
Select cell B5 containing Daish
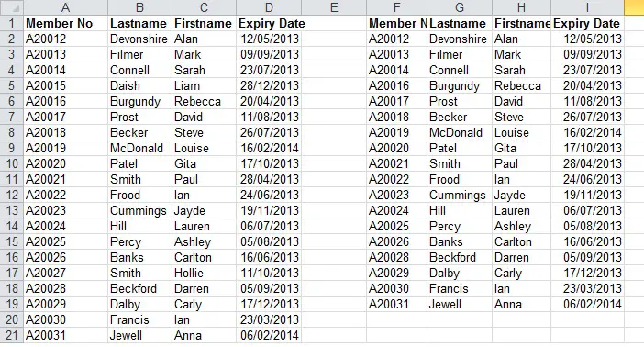[x=140, y=86]
